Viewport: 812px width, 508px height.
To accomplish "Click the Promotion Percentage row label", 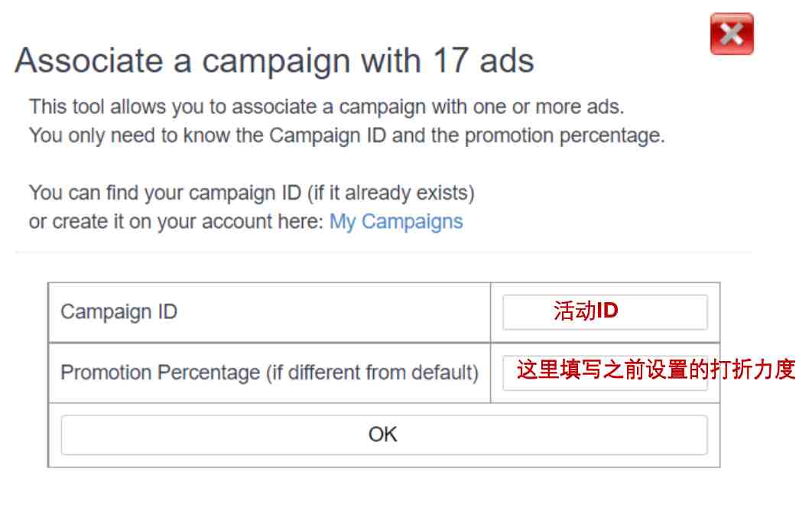I will pos(269,373).
